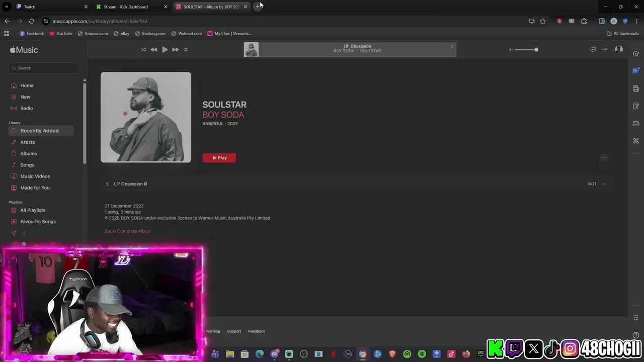Open the Facebook bookmark
The height and width of the screenshot is (362, 644).
[x=32, y=34]
